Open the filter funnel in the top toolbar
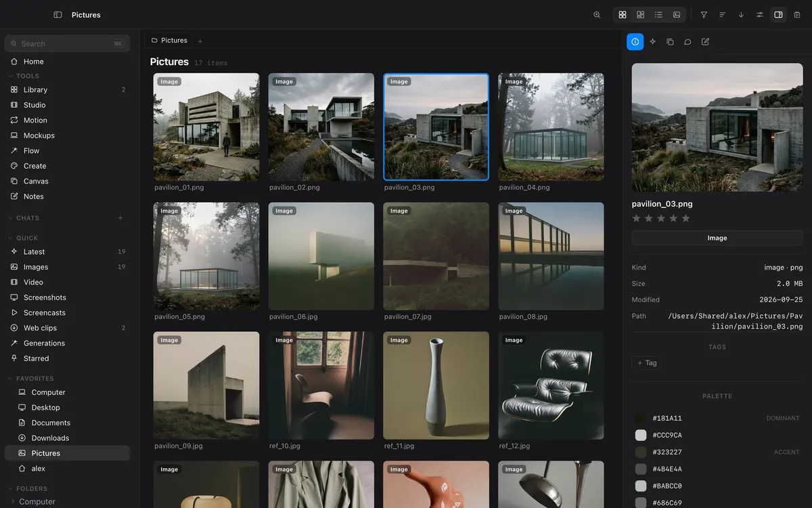 tap(704, 15)
